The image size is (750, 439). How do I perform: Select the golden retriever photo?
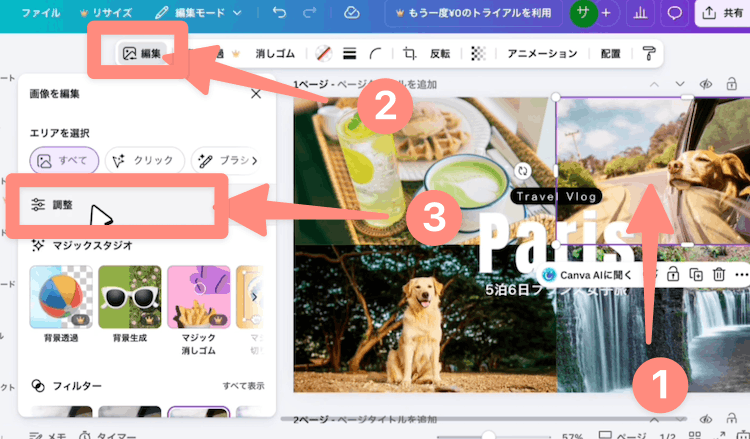[x=425, y=318]
